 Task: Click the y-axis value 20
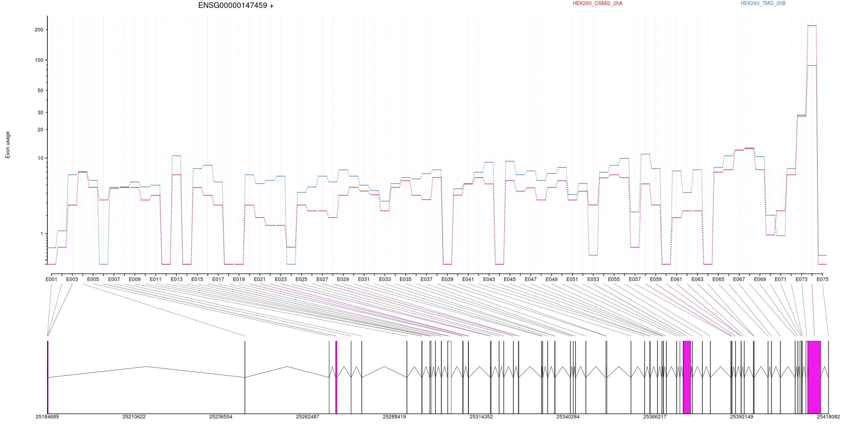point(40,129)
